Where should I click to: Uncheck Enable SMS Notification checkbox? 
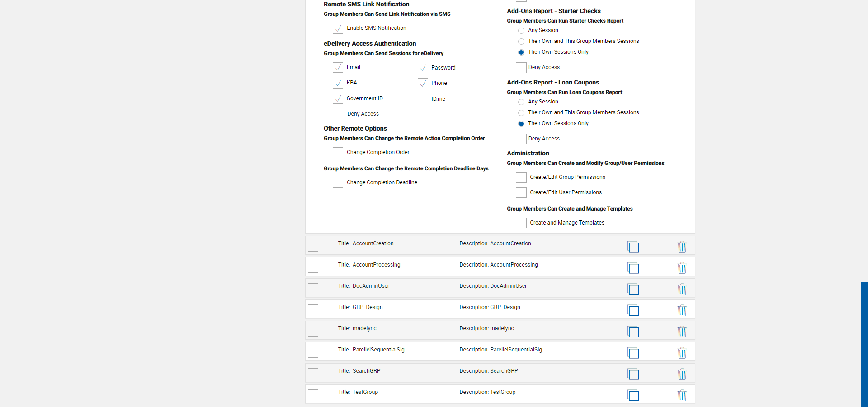tap(338, 28)
